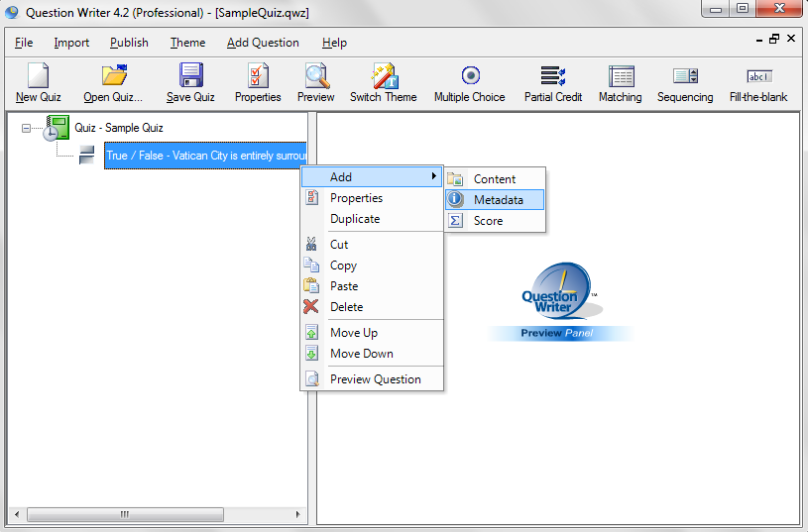This screenshot has height=532, width=808.
Task: Close the inner SampleQuiz document
Action: click(791, 38)
